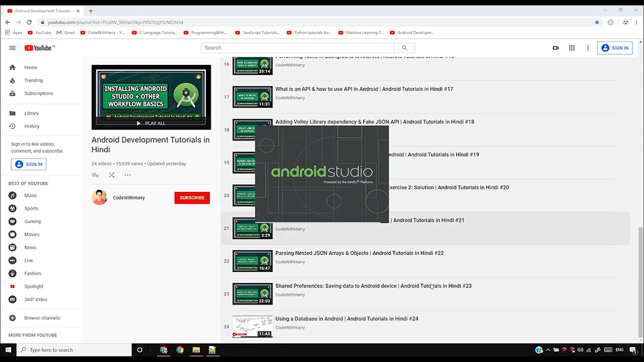The height and width of the screenshot is (362, 644).
Task: Click the CodeWithHarry channel avatar icon
Action: pyautogui.click(x=100, y=197)
